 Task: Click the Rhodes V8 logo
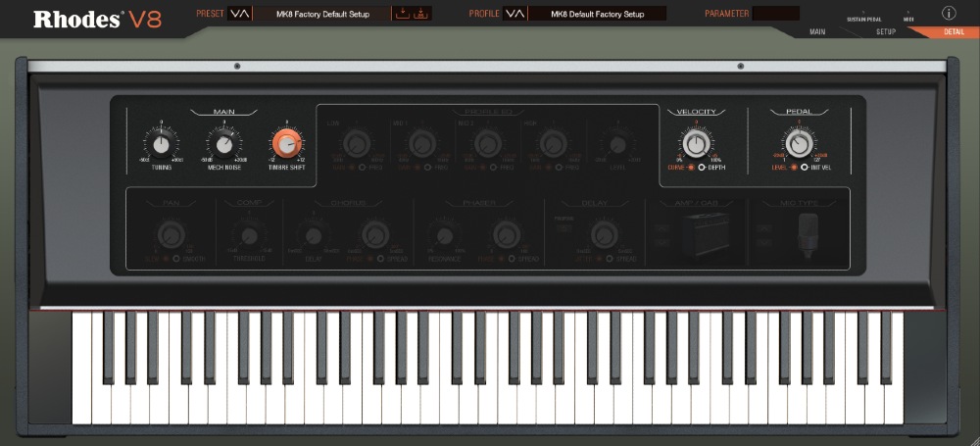pos(97,20)
